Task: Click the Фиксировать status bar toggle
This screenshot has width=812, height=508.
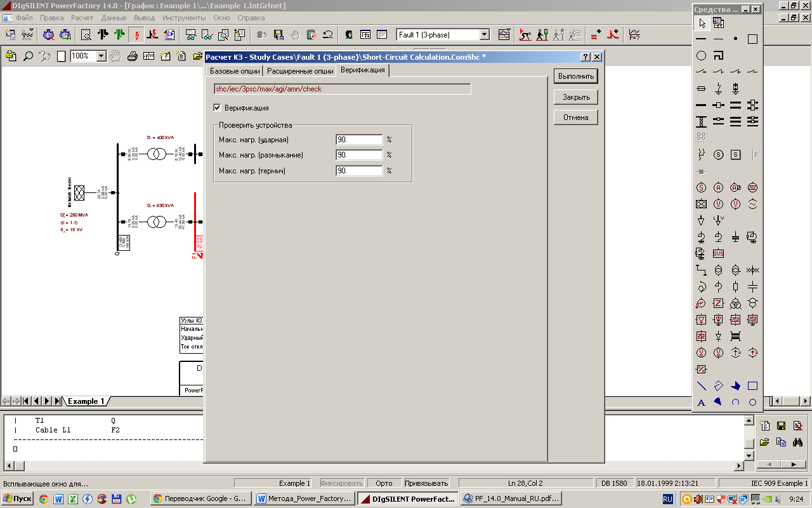Action: pyautogui.click(x=342, y=483)
